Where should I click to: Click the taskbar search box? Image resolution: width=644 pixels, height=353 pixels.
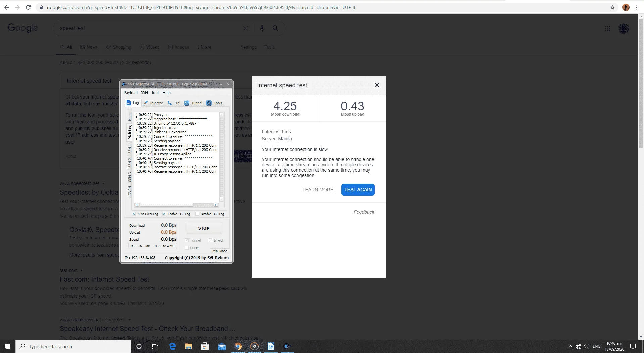[73, 346]
